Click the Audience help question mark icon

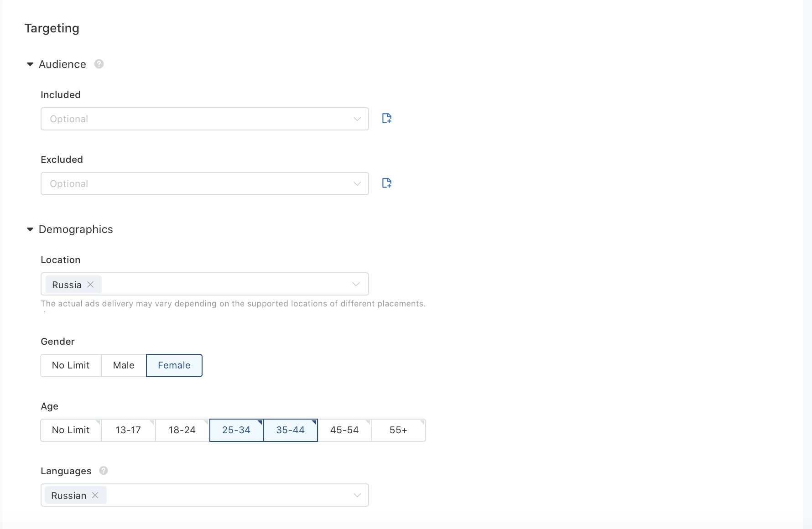(x=99, y=64)
